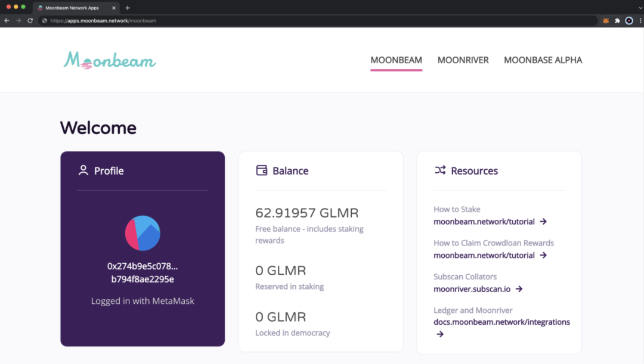Open the browser profile icon
This screenshot has width=644, height=364.
(629, 20)
